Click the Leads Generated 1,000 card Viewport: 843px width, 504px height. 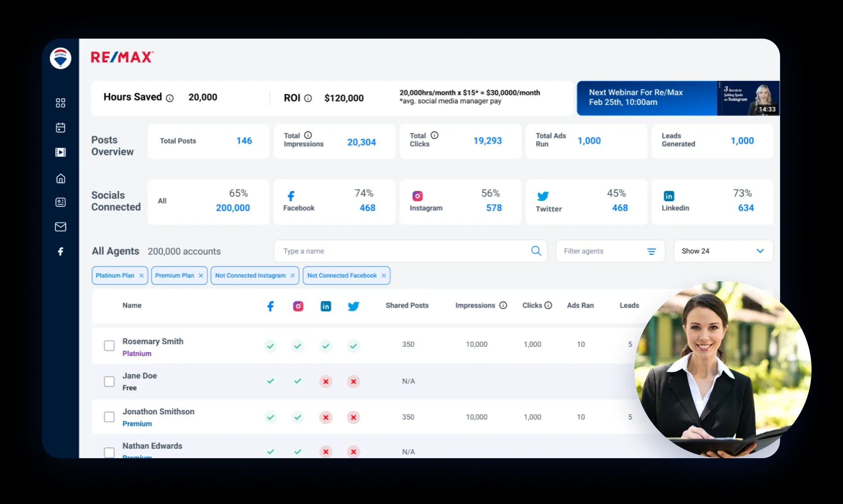pos(712,141)
